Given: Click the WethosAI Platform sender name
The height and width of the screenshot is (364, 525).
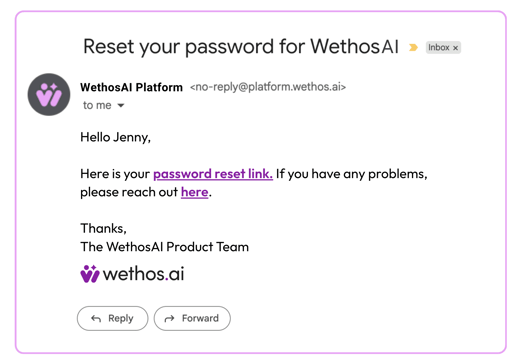Looking at the screenshot, I should (131, 87).
